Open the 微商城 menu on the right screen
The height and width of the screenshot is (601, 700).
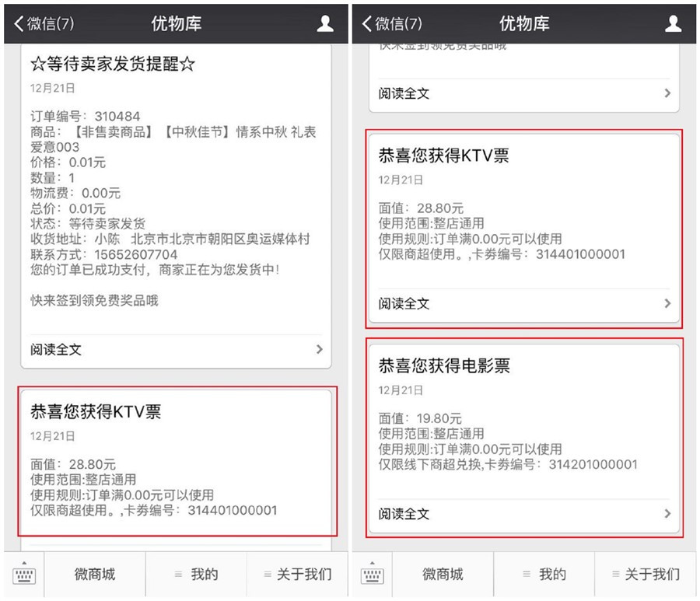pyautogui.click(x=443, y=575)
